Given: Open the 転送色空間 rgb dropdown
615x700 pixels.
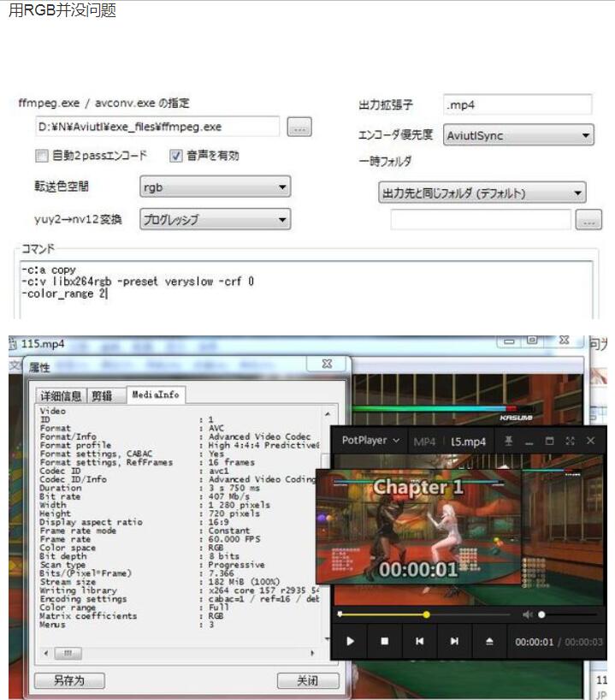Looking at the screenshot, I should click(215, 187).
